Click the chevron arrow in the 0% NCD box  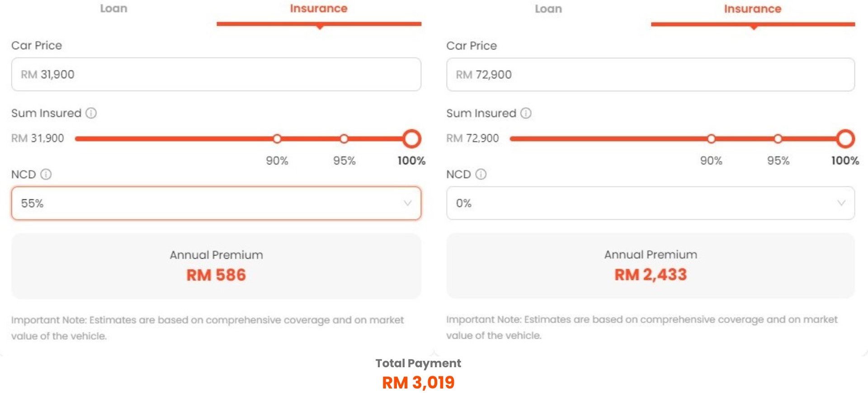pos(841,203)
